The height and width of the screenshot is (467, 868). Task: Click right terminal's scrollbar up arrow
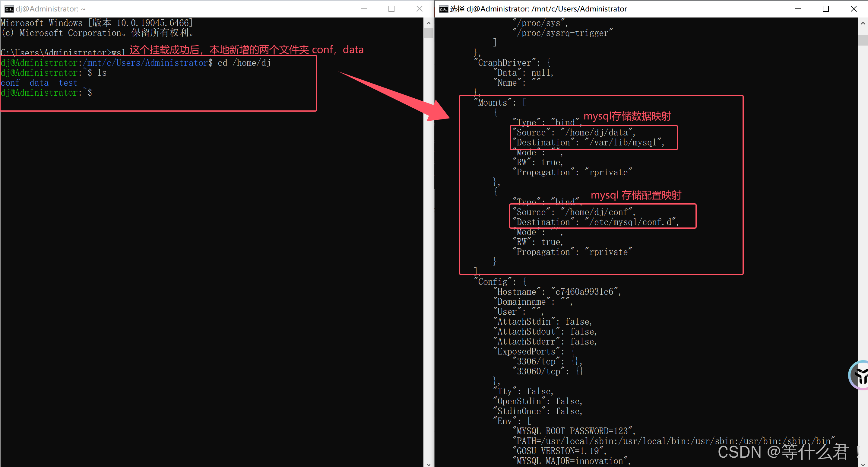pyautogui.click(x=863, y=23)
